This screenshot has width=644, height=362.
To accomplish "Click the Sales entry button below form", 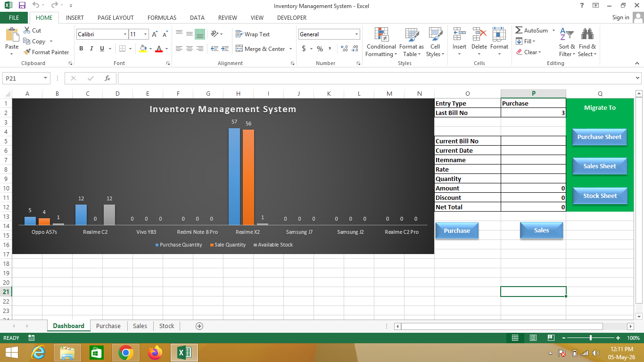I will coord(541,230).
